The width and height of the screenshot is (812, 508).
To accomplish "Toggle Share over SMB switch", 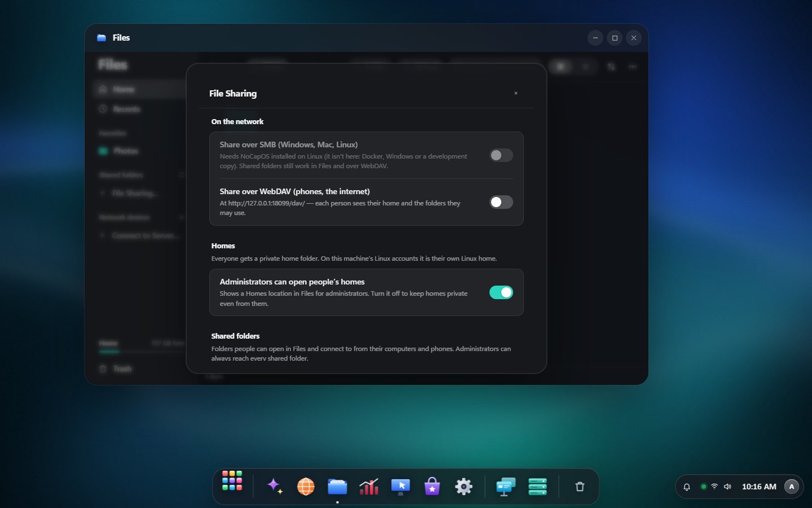I will click(501, 155).
